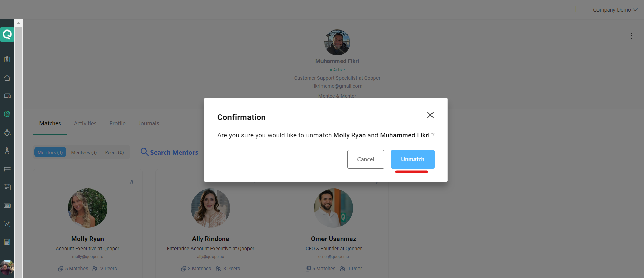Open the analytics chart icon in sidebar
This screenshot has width=644, height=278.
(x=7, y=224)
